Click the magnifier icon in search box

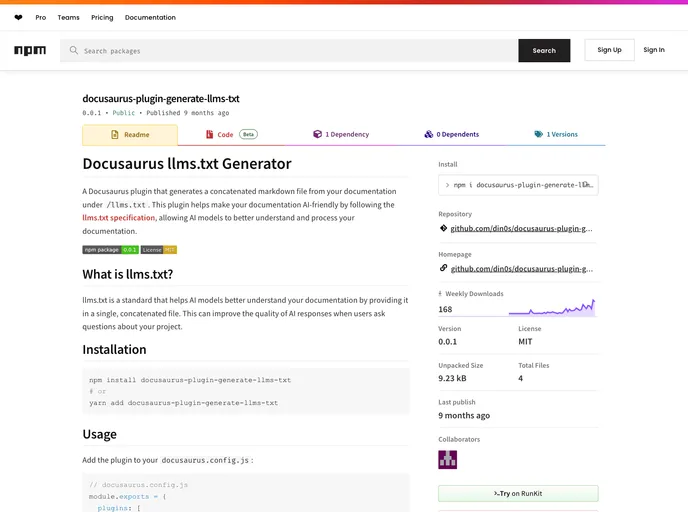click(x=74, y=50)
